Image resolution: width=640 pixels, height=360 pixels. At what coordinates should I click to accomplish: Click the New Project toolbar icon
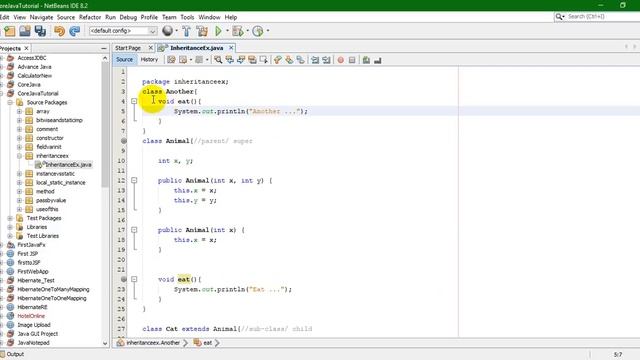point(9,31)
